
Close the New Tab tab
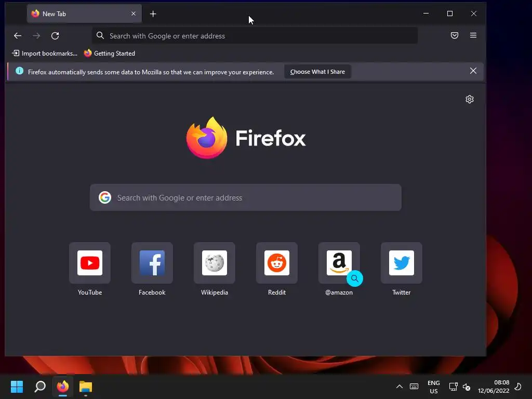click(134, 14)
